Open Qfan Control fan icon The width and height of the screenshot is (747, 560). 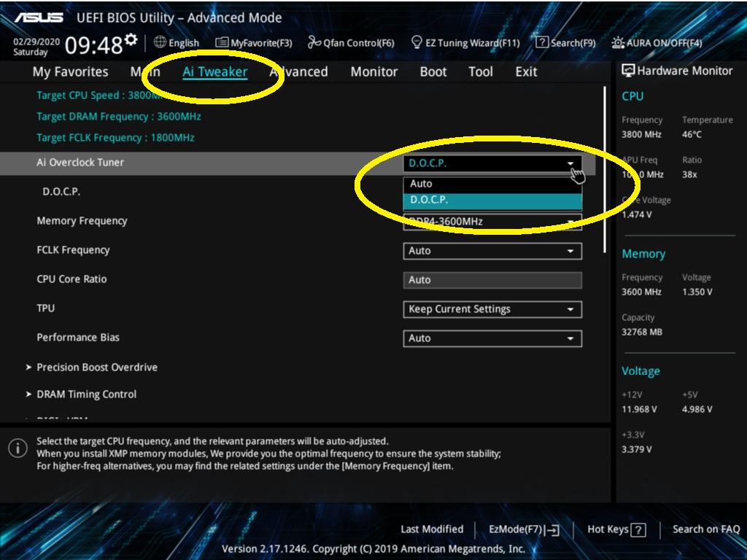(314, 42)
